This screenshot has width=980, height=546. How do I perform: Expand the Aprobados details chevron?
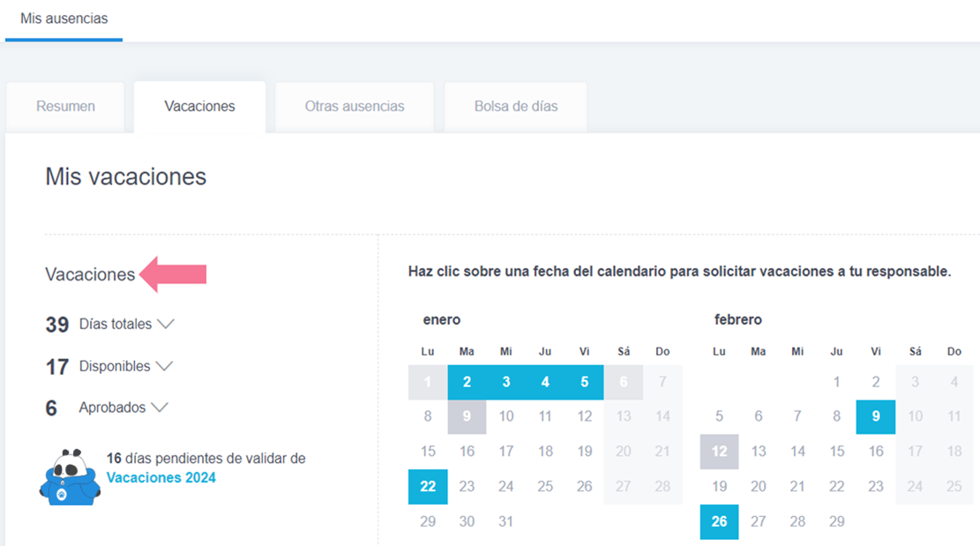[159, 408]
